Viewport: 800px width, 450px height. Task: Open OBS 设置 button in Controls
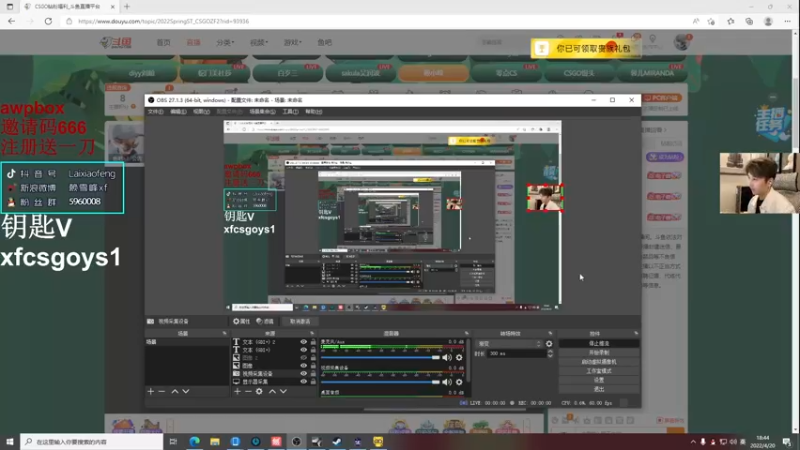[x=599, y=380]
